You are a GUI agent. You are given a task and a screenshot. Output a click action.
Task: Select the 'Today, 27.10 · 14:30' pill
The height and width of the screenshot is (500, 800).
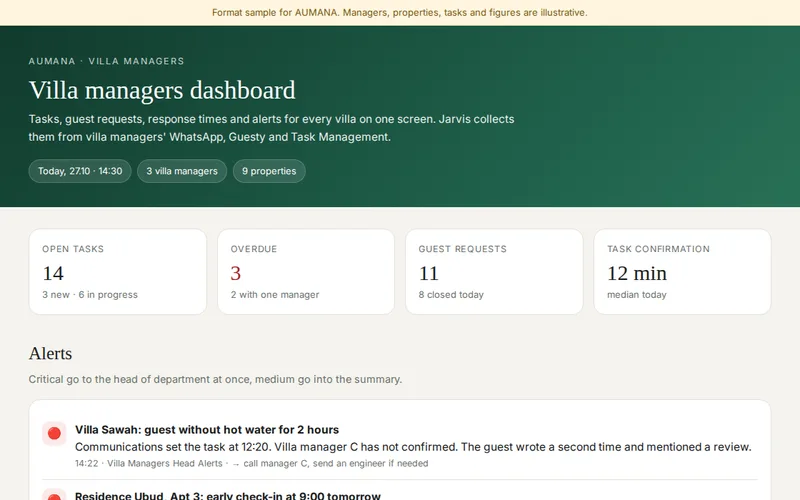click(80, 171)
